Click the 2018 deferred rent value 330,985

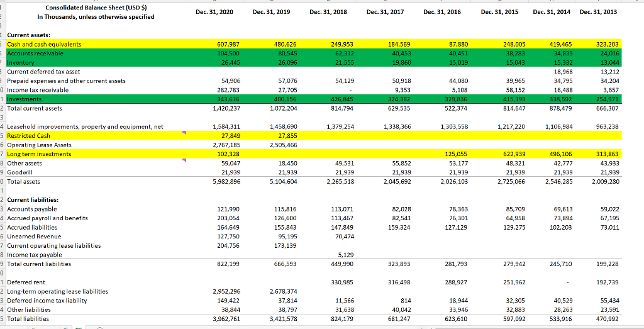point(342,282)
